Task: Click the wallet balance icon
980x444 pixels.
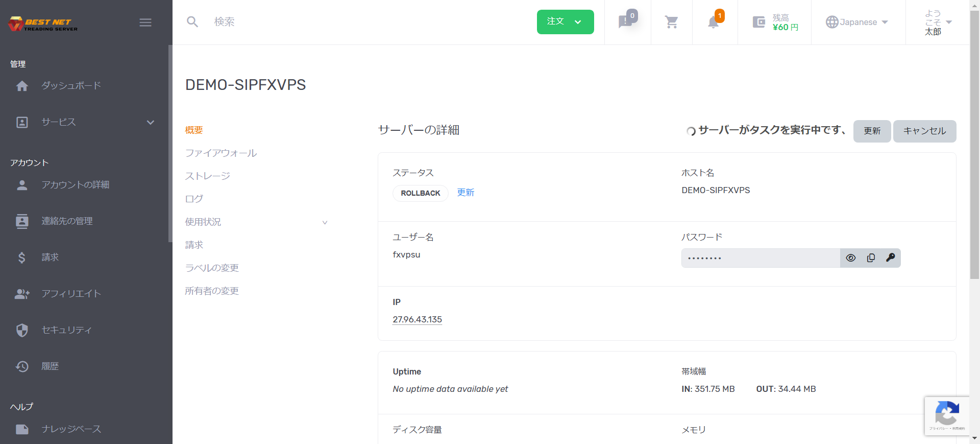Action: [x=759, y=22]
